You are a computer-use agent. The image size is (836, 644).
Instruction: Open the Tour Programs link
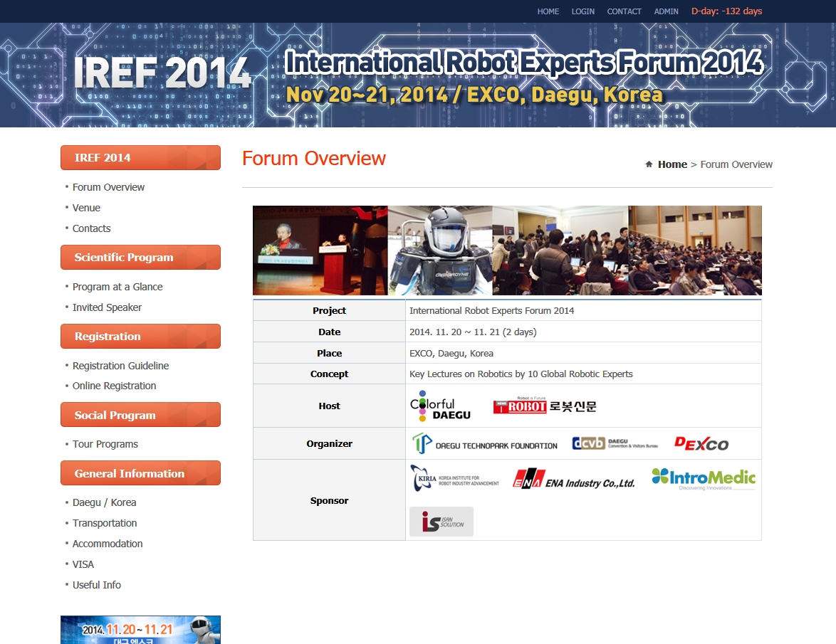[105, 444]
